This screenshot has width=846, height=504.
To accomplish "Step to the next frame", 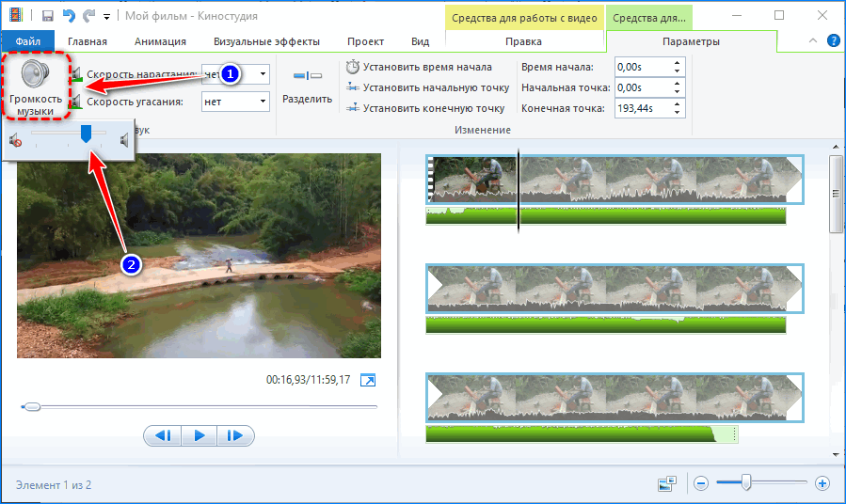I will pos(235,435).
